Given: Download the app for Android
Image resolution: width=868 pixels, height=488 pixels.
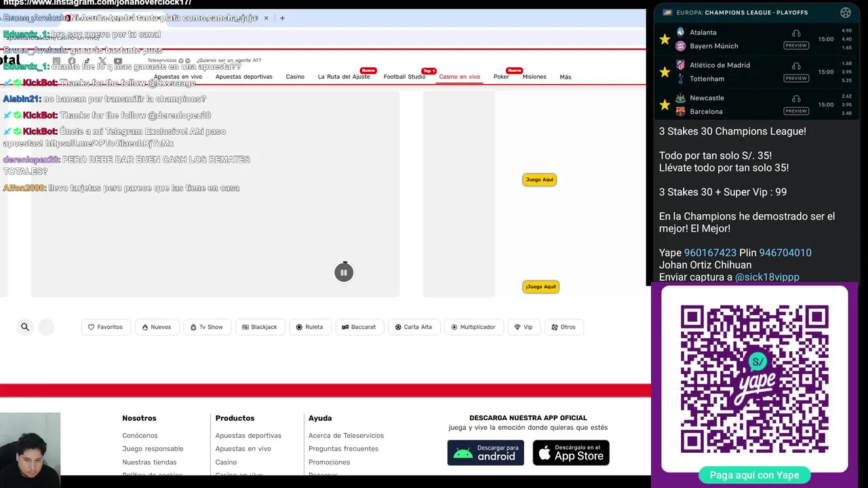Looking at the screenshot, I should click(x=486, y=453).
